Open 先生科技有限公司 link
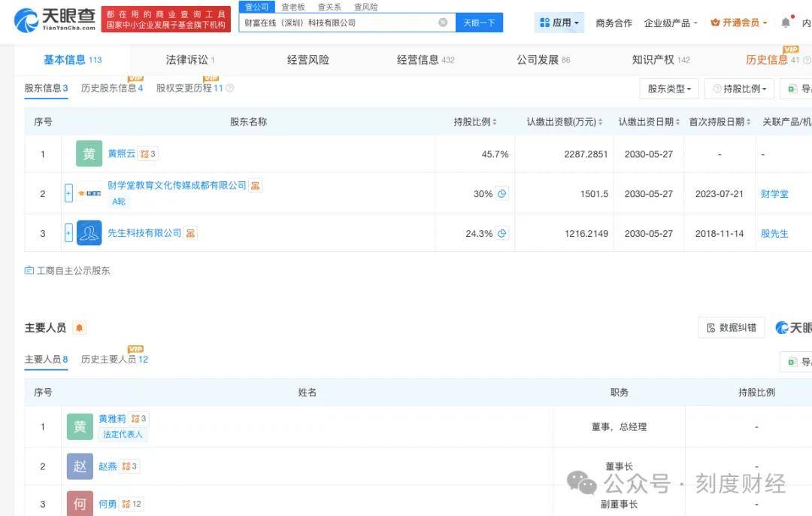Image resolution: width=812 pixels, height=516 pixels. 144,233
